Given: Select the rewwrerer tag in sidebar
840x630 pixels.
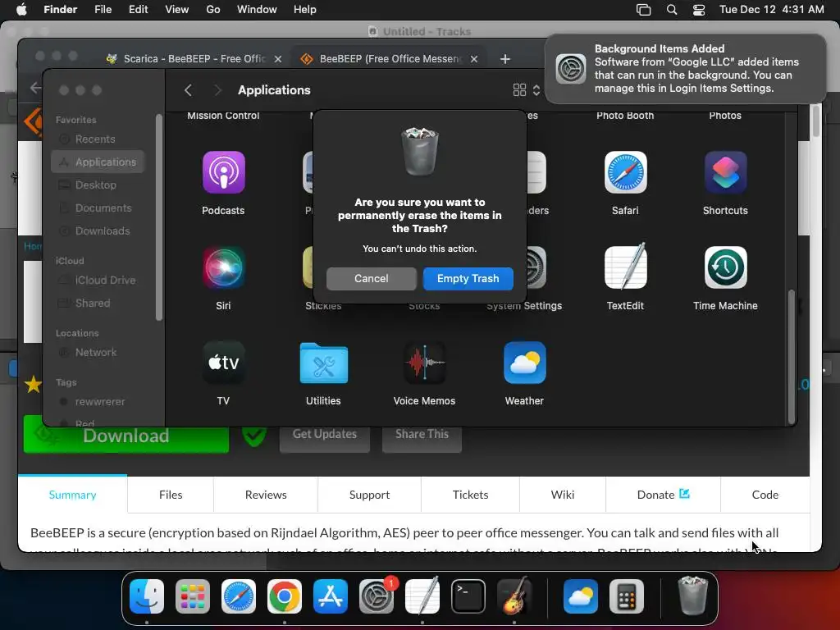Looking at the screenshot, I should 98,402.
